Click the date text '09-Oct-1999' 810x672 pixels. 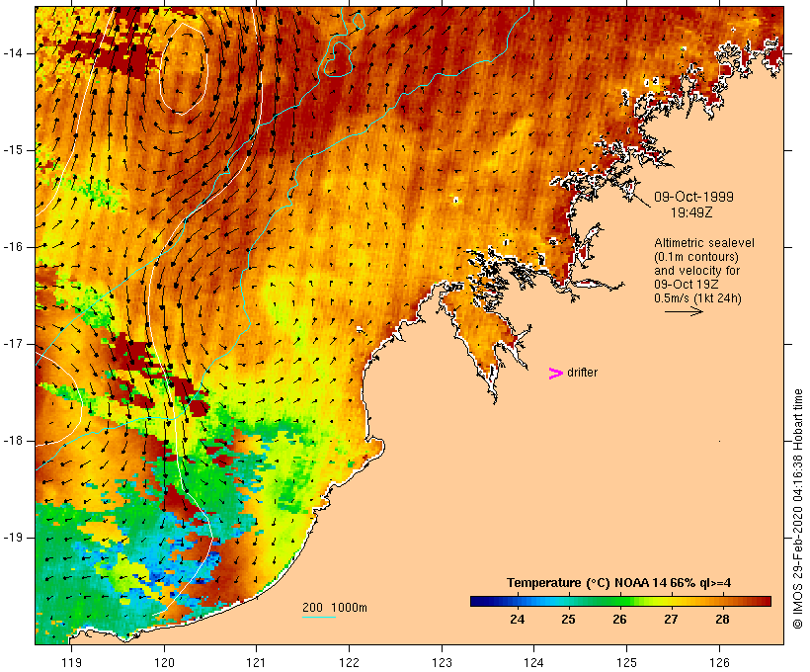pyautogui.click(x=693, y=197)
